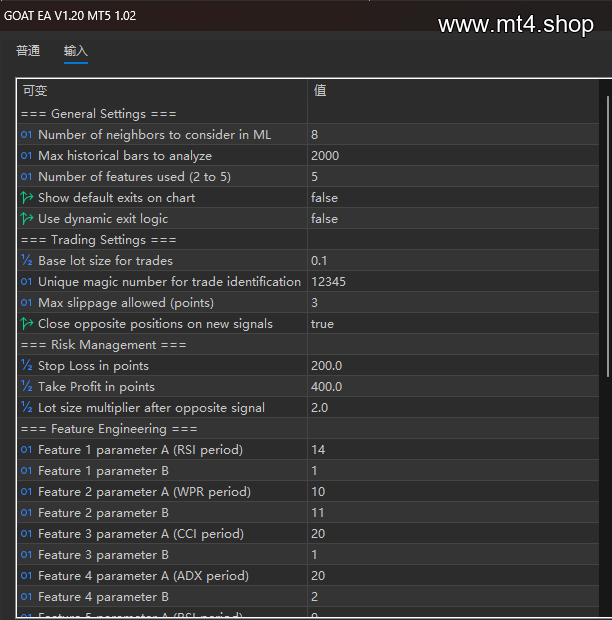This screenshot has height=620, width=612.
Task: Click the vertical scrollbar thumb
Action: point(608,236)
